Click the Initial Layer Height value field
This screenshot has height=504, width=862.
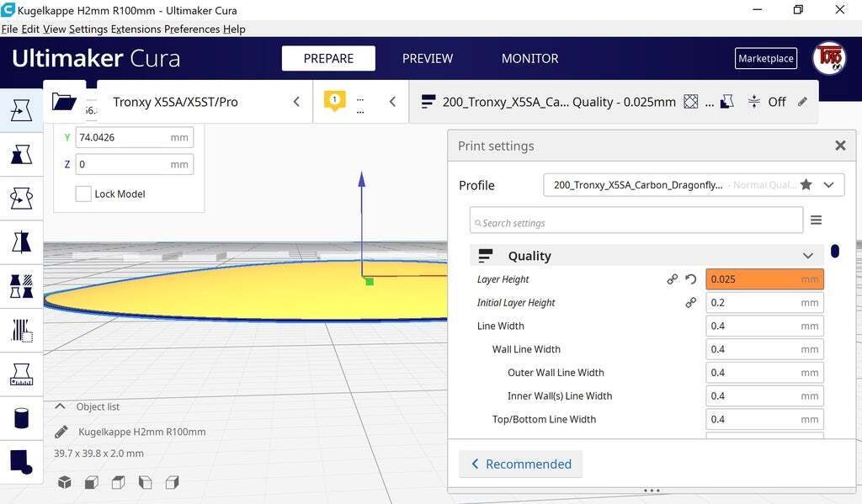click(x=764, y=302)
